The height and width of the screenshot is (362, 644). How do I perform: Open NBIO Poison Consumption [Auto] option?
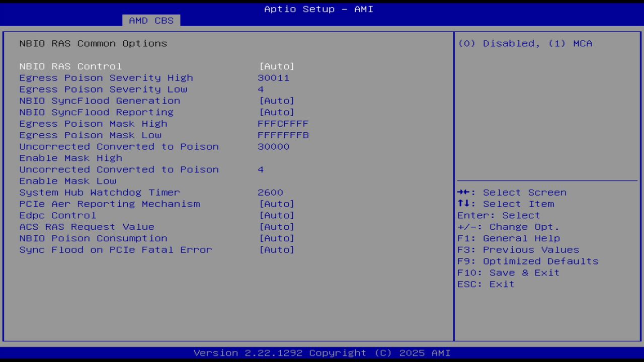[277, 238]
